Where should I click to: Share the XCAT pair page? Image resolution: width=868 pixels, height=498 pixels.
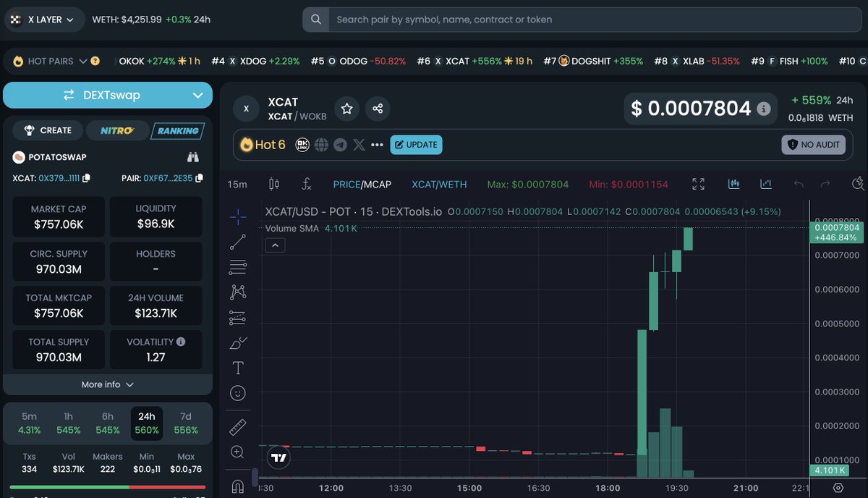(x=378, y=109)
